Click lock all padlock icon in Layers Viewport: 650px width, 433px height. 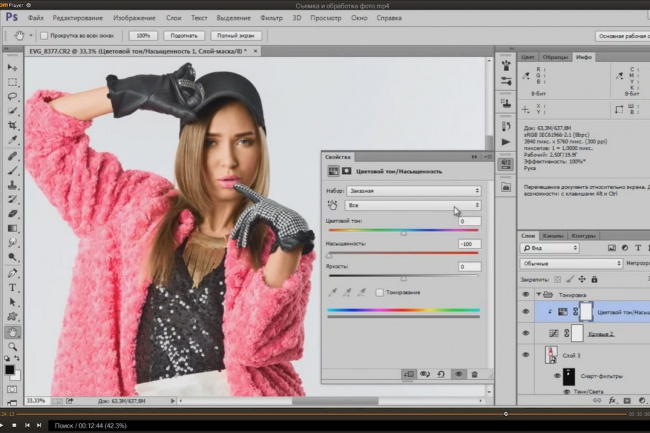tap(594, 279)
